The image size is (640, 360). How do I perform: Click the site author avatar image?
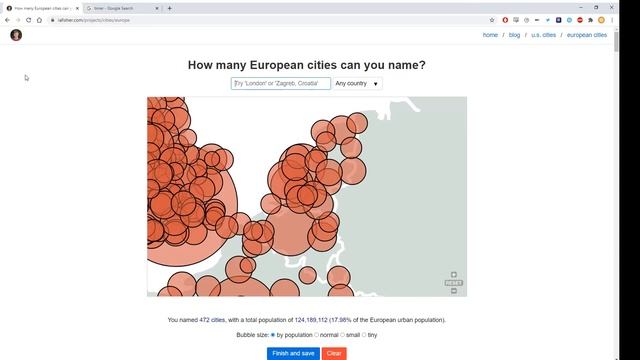(x=16, y=35)
